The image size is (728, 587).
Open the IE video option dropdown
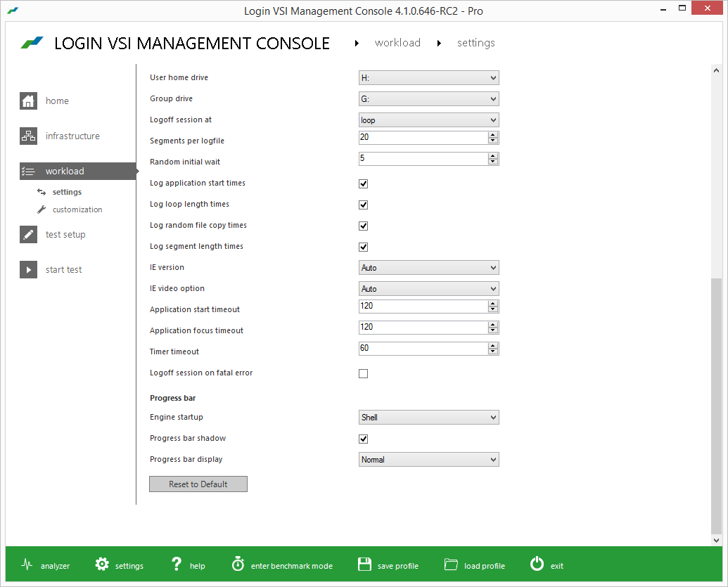(x=428, y=289)
